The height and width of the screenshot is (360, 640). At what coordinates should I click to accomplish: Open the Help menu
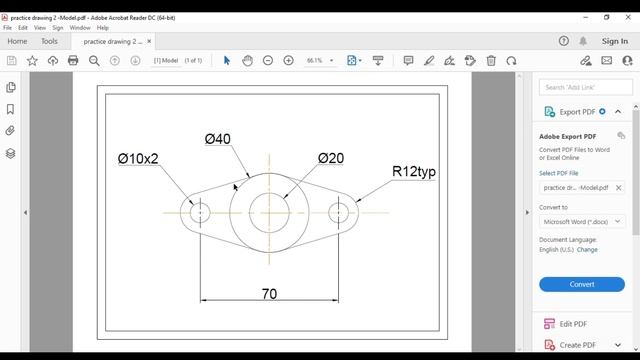[x=102, y=28]
